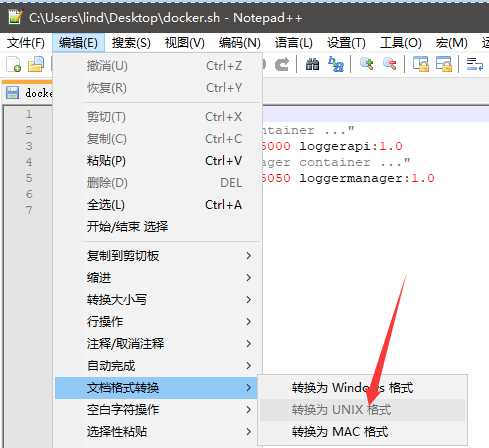Expand the 行操作 submenu
The image size is (489, 448).
tap(157, 322)
